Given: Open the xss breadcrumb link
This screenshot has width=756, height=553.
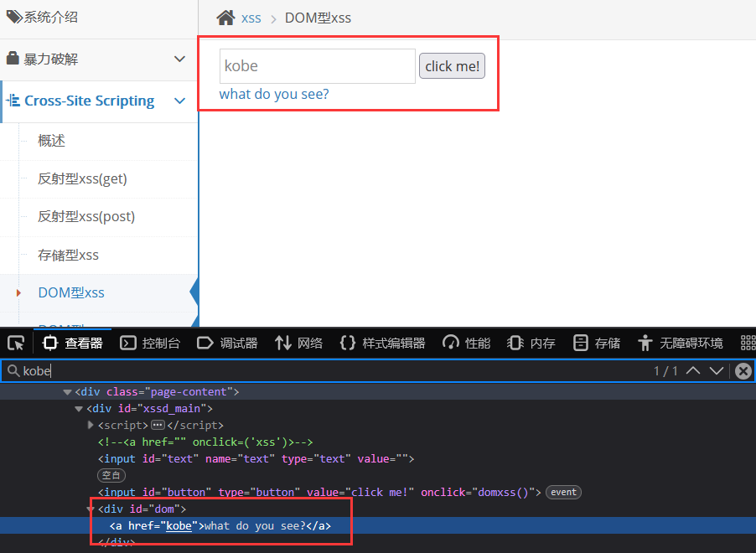Looking at the screenshot, I should tap(251, 18).
